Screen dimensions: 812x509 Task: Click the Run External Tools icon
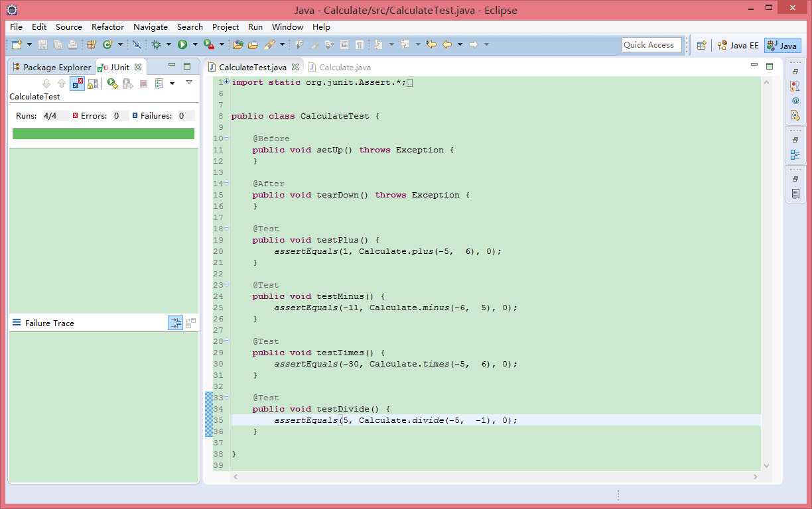coord(208,44)
